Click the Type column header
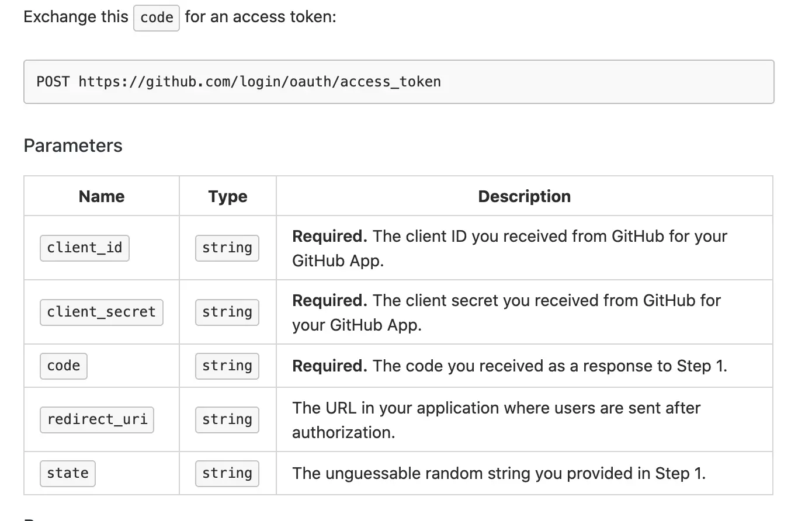812x521 pixels. click(x=228, y=196)
